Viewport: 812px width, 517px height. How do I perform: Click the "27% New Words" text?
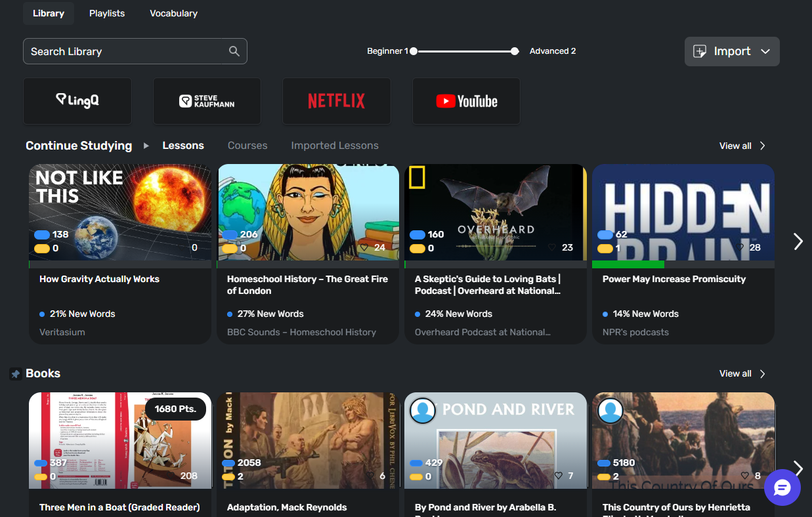pyautogui.click(x=270, y=314)
